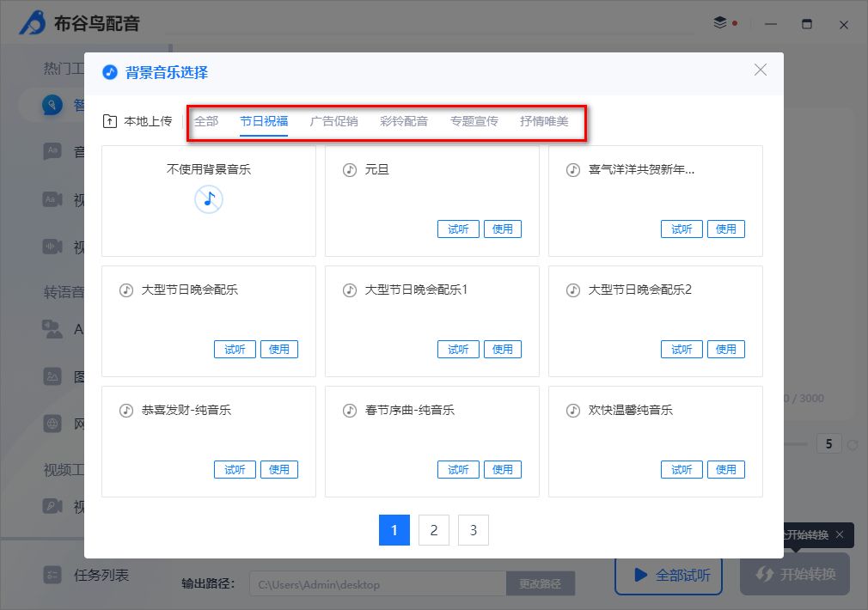The image size is (868, 610).
Task: Select the 专题宣传 tab
Action: (474, 121)
